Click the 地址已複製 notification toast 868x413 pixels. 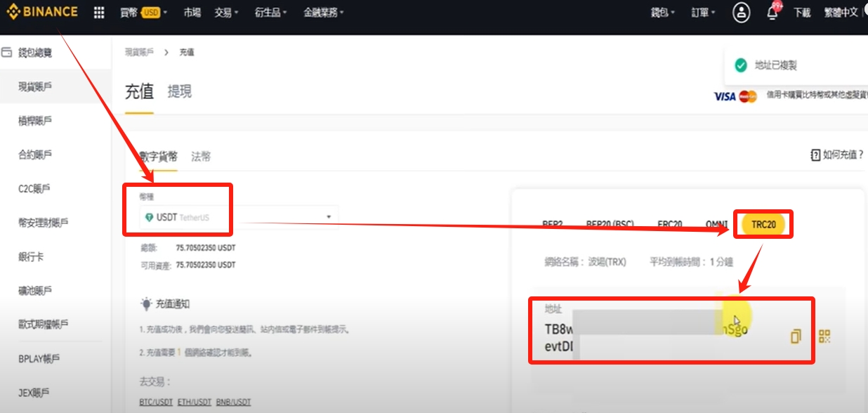pos(796,65)
